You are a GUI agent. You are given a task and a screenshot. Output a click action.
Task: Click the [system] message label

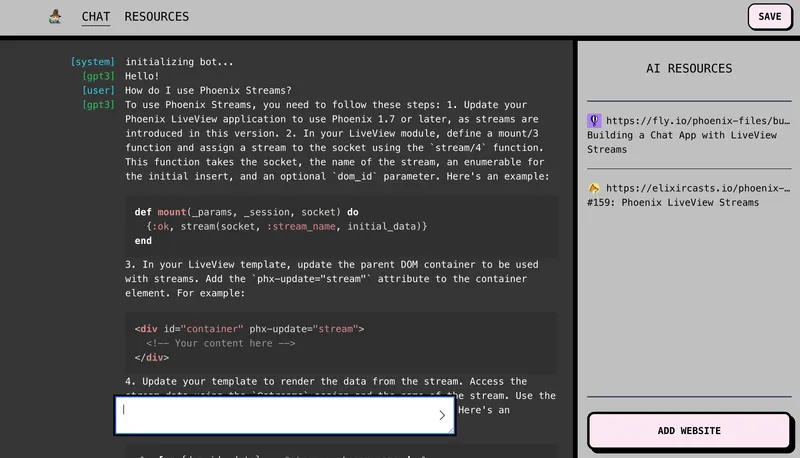pos(93,62)
